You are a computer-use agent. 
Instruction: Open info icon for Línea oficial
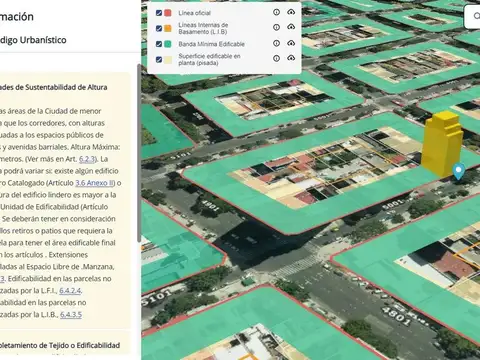coord(276,12)
